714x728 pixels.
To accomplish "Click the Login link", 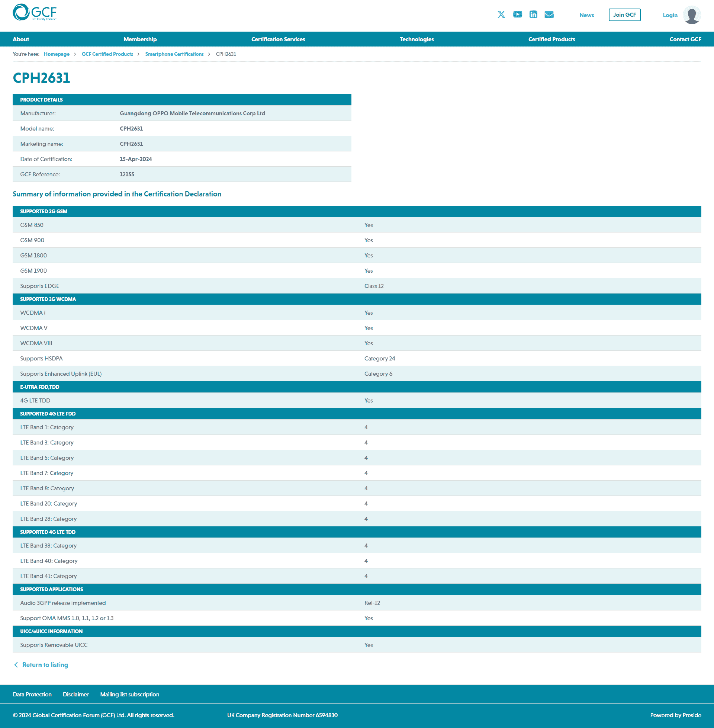I will pyautogui.click(x=670, y=15).
